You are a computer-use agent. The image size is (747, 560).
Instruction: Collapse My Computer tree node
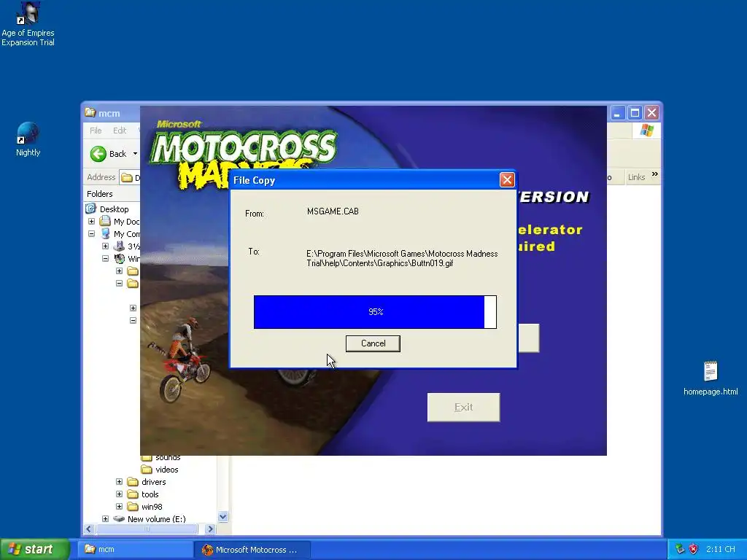(x=91, y=234)
